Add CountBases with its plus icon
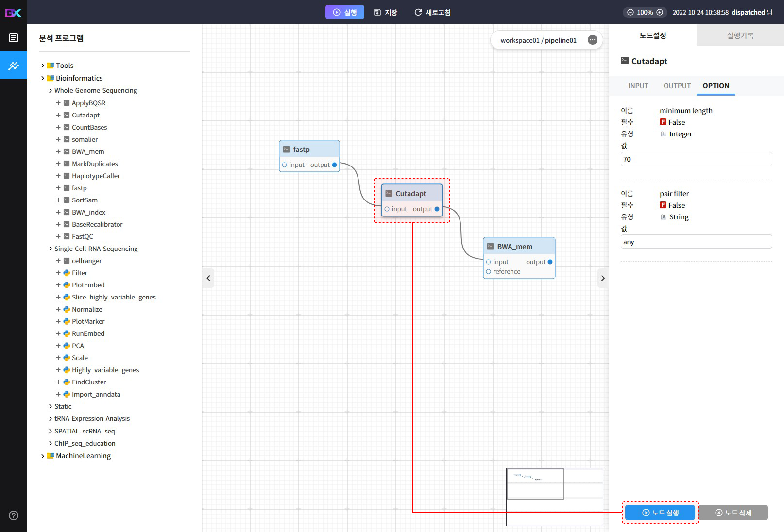 point(58,127)
